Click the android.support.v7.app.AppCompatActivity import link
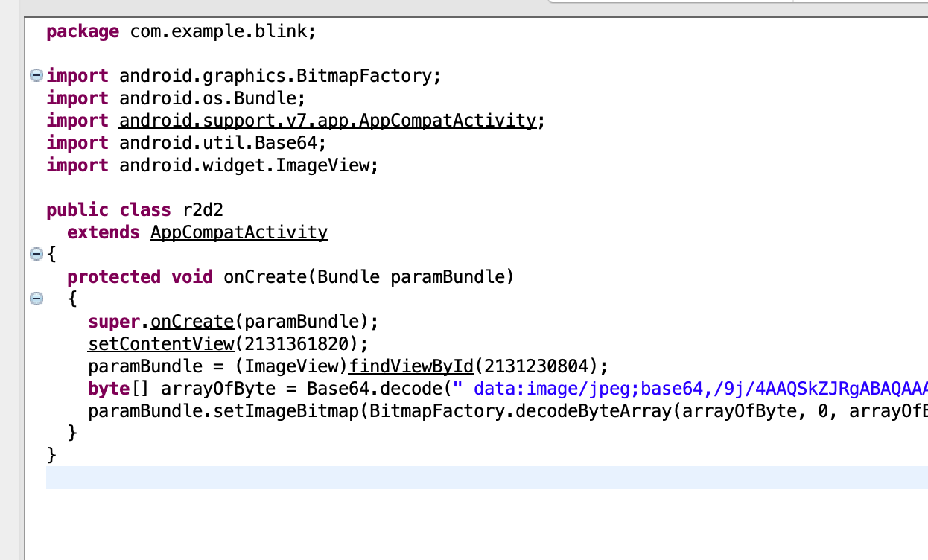This screenshot has width=928, height=560. point(328,121)
